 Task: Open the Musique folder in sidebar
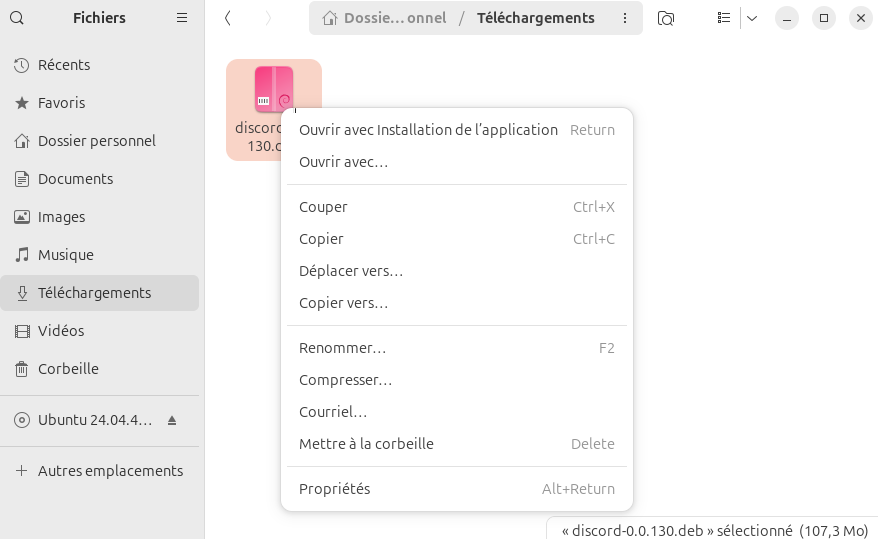click(x=65, y=255)
